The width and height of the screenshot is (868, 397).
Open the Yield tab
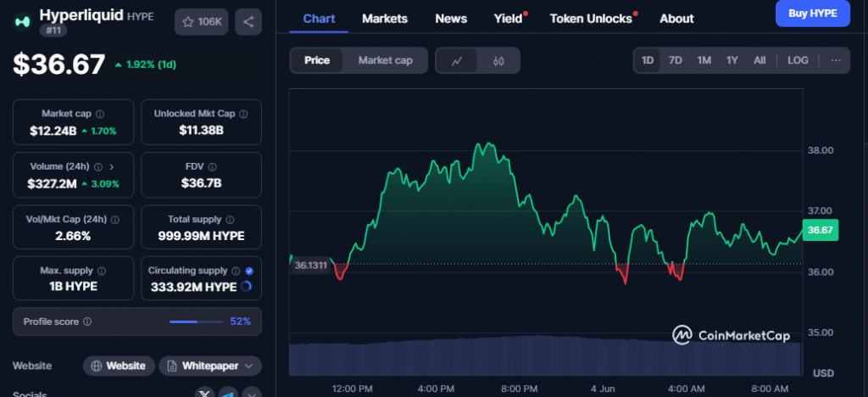pyautogui.click(x=509, y=19)
